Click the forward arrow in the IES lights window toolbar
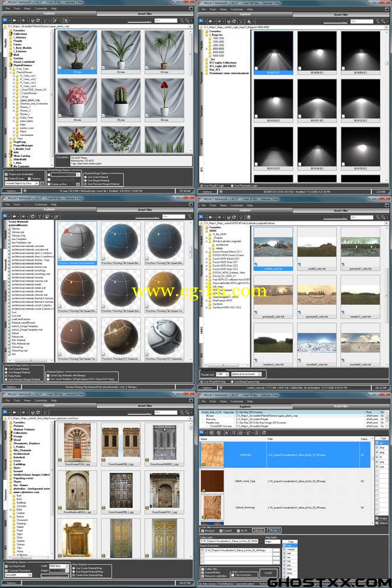 click(x=219, y=21)
